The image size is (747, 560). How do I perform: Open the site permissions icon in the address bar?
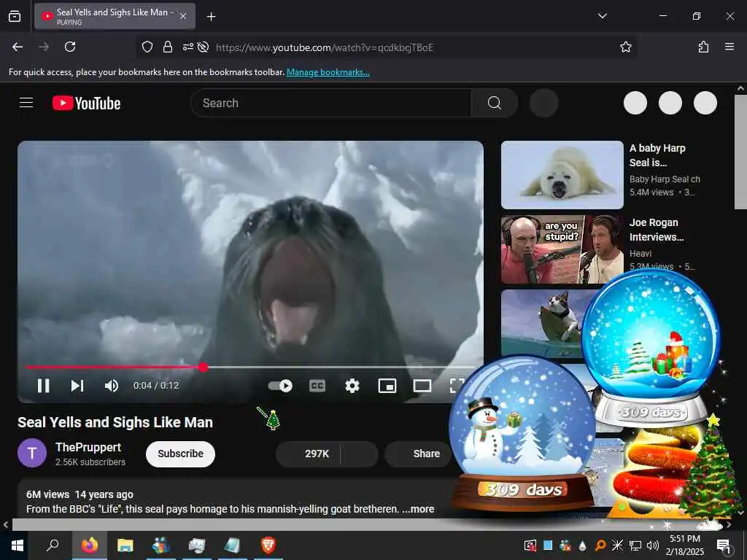coord(188,47)
